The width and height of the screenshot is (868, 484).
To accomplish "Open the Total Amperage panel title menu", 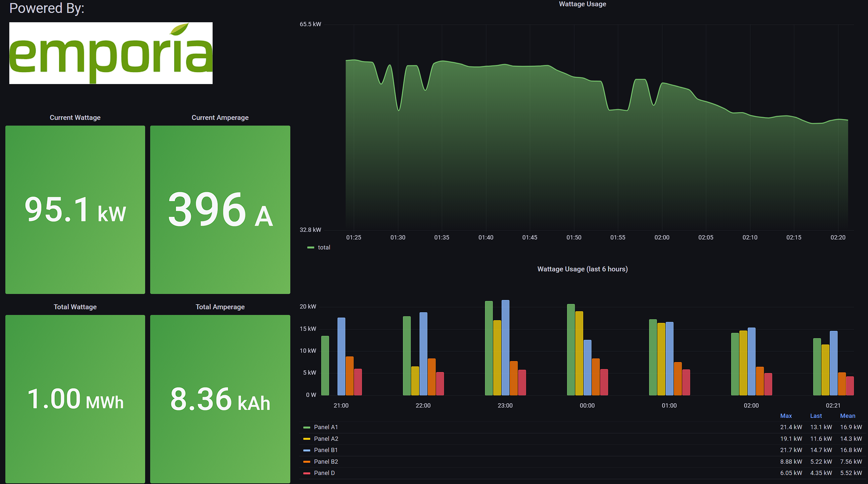I will 220,307.
